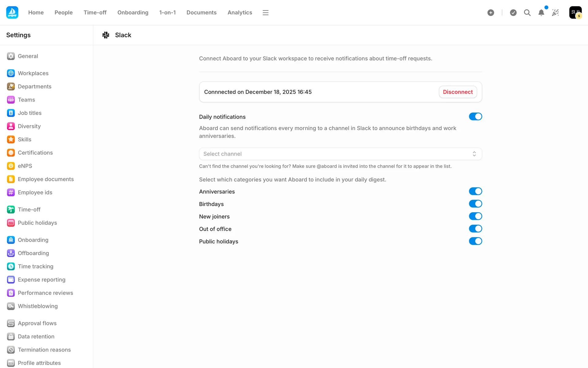Click the search magnifier icon
588x368 pixels.
click(x=527, y=13)
